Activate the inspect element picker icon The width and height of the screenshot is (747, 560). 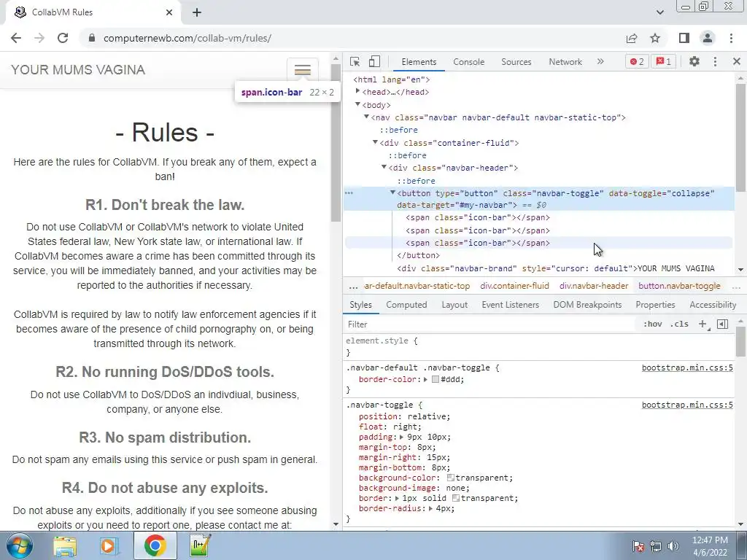coord(355,61)
